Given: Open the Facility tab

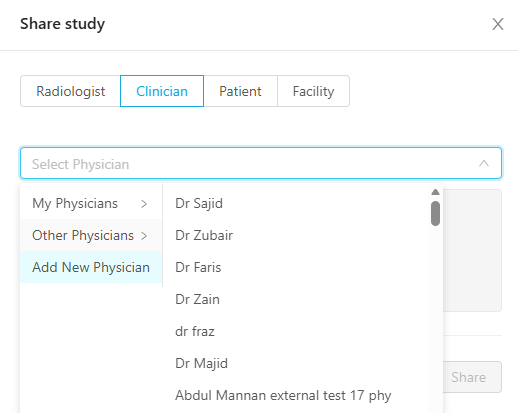Looking at the screenshot, I should 313,91.
